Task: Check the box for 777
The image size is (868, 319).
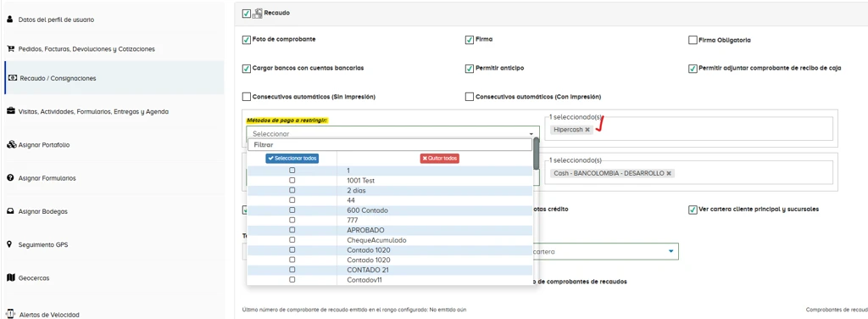Action: tap(292, 220)
